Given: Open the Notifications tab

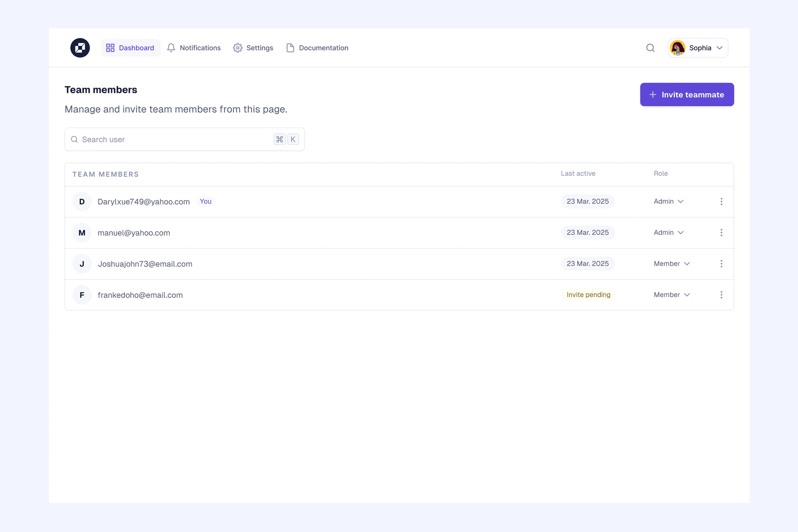Looking at the screenshot, I should (x=194, y=48).
